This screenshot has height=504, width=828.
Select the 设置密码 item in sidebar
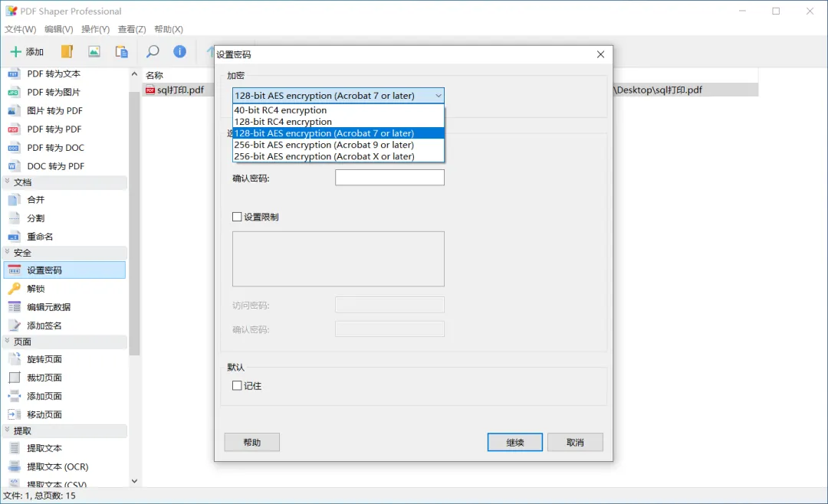click(x=64, y=270)
